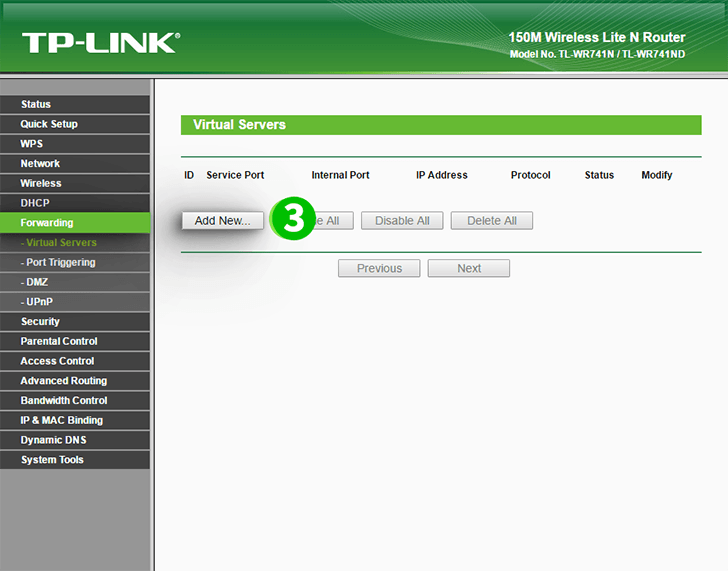Image resolution: width=728 pixels, height=571 pixels.
Task: Select Advanced Routing menu
Action: tap(75, 381)
